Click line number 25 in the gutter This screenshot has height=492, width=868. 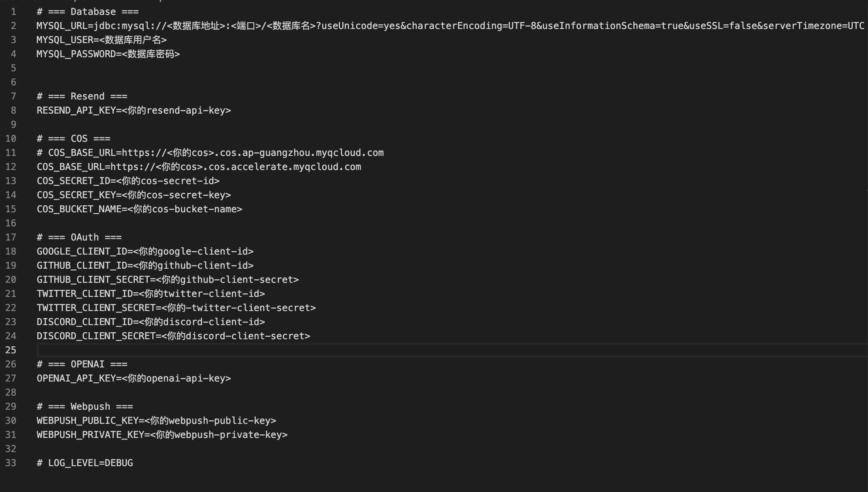click(11, 350)
